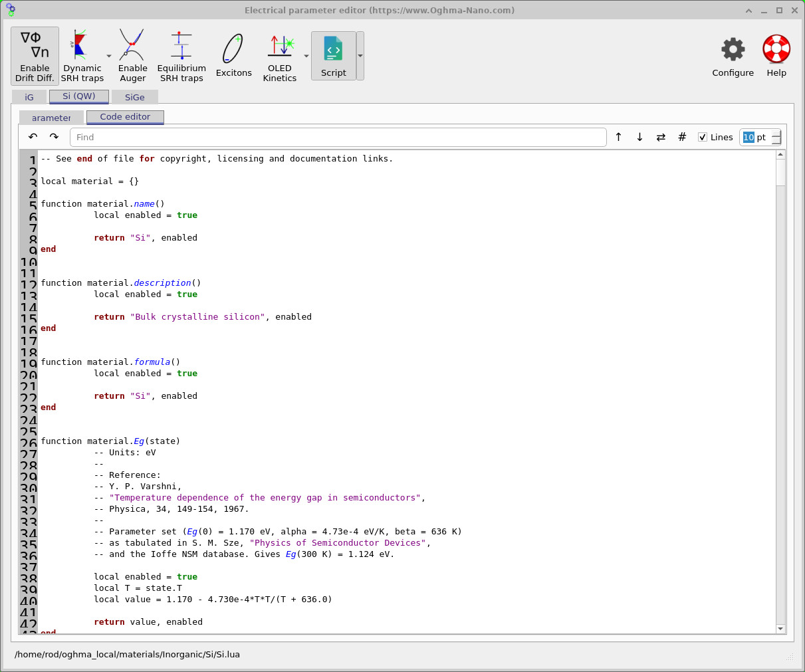Select Equilibrium SRH traps

[181, 56]
